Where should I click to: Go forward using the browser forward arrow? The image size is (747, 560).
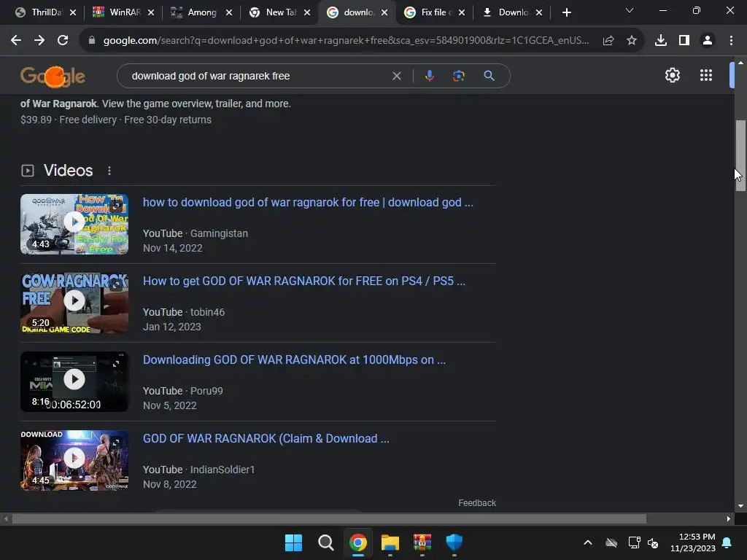click(x=39, y=41)
